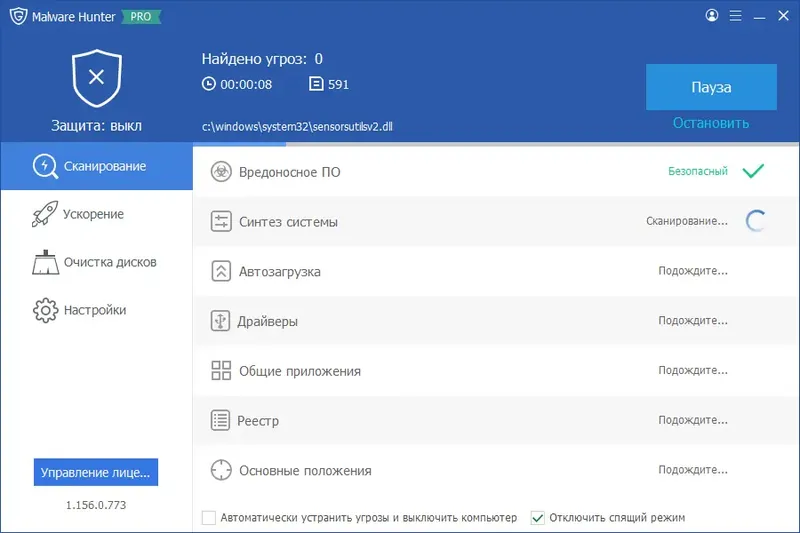Enable auto-fix threats and shutdown checkbox

tap(209, 518)
